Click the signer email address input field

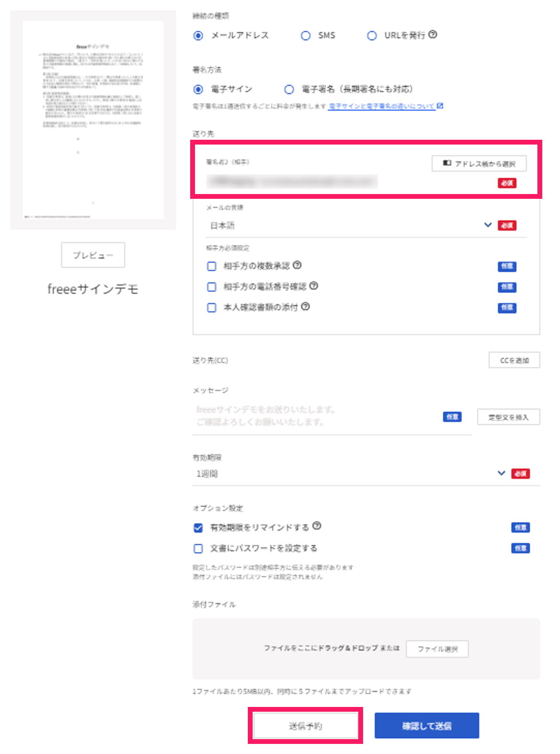292,182
